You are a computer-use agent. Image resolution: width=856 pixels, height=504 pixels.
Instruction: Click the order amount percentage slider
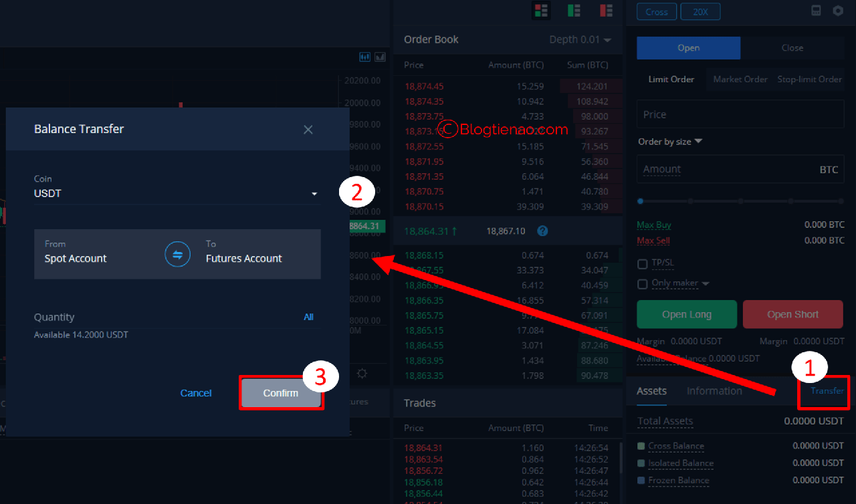click(x=740, y=201)
